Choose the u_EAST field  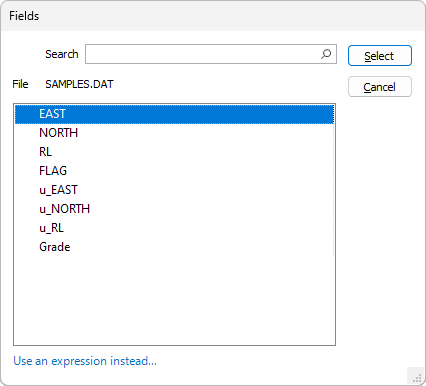[174, 190]
